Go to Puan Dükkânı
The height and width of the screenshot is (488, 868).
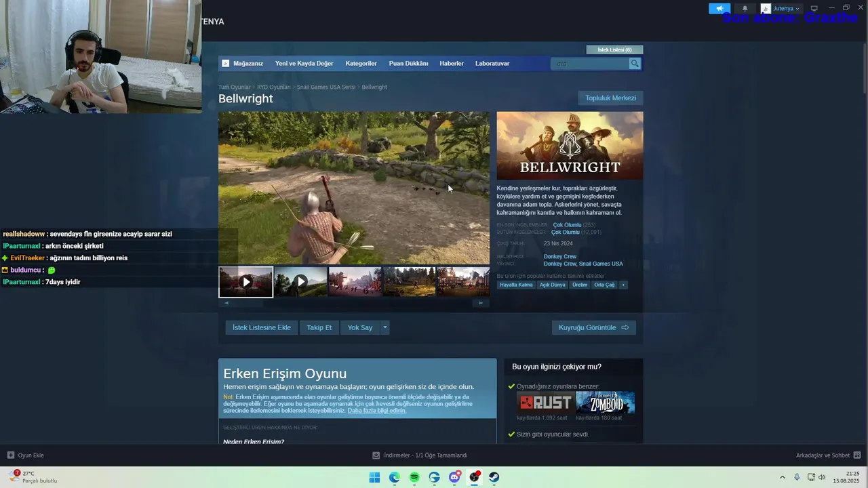point(408,64)
